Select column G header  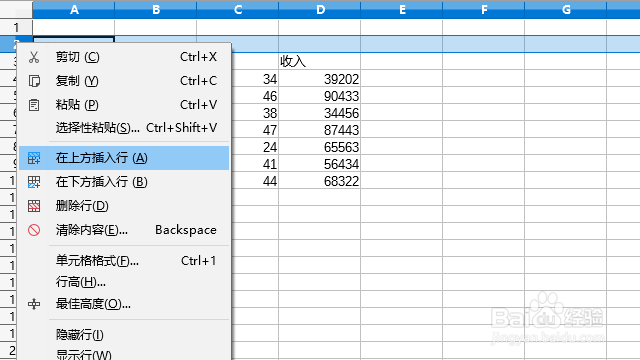point(566,9)
